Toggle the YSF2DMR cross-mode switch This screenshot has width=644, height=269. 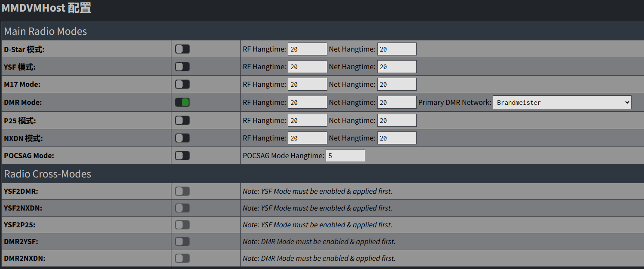point(182,191)
